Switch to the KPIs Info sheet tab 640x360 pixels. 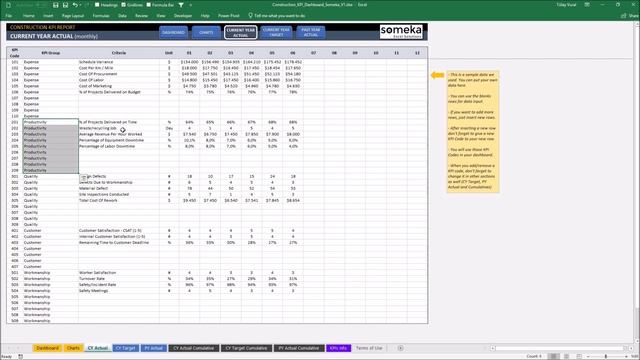pos(338,348)
